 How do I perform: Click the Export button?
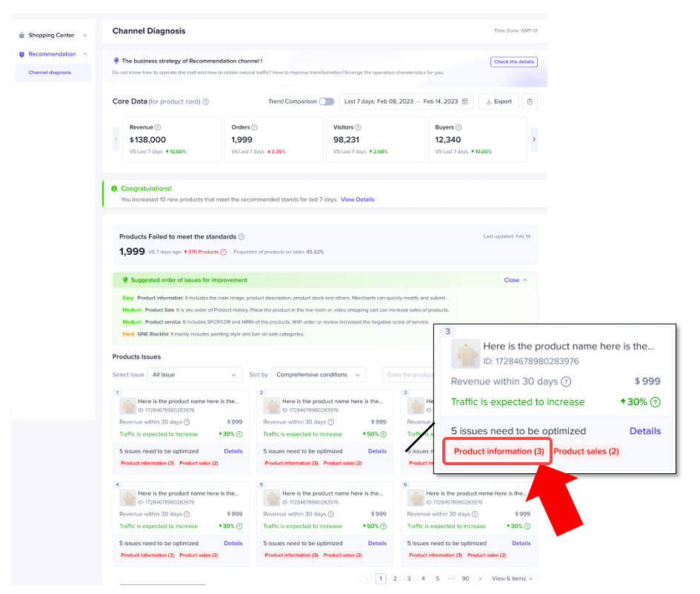(x=498, y=101)
